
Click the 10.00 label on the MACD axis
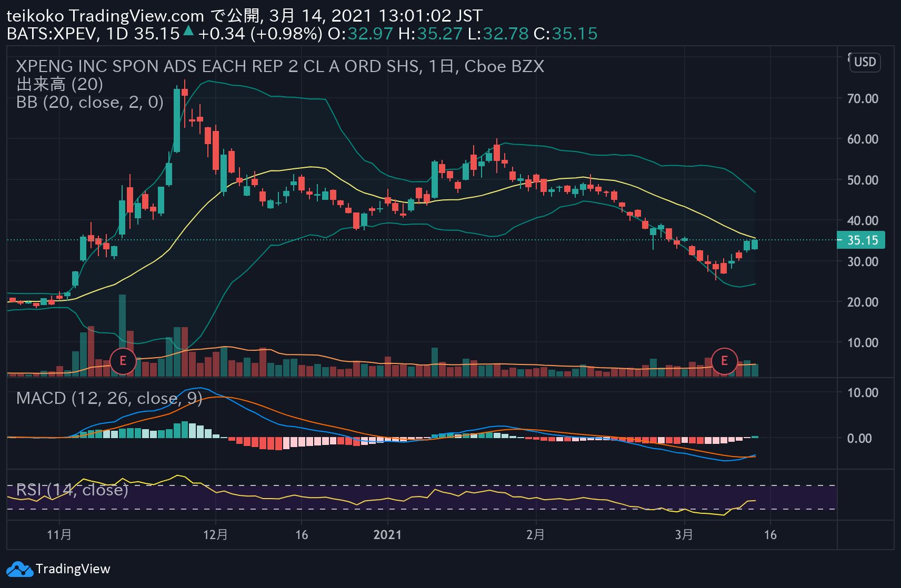[x=863, y=392]
